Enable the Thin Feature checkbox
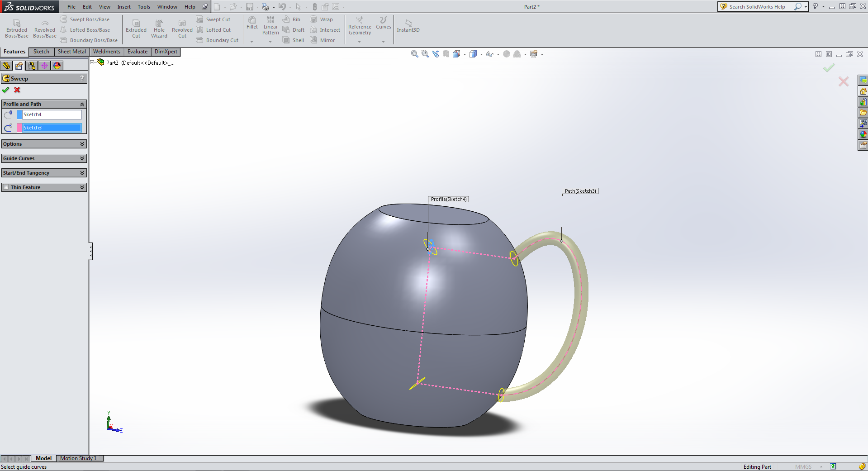The width and height of the screenshot is (868, 471). pyautogui.click(x=6, y=187)
